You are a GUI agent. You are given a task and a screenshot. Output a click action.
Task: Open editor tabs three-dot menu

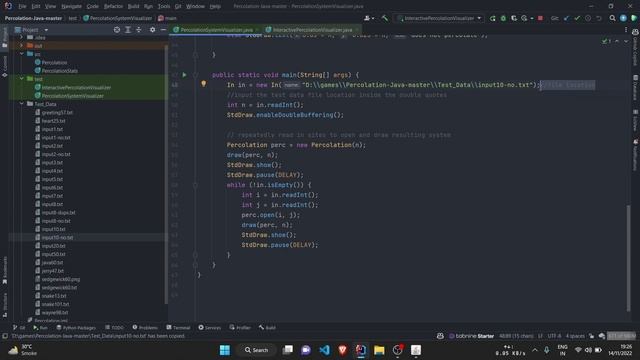point(626,30)
